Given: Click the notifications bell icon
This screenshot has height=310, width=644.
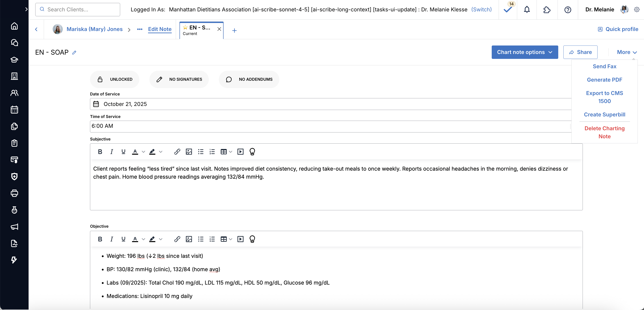Looking at the screenshot, I should [527, 10].
